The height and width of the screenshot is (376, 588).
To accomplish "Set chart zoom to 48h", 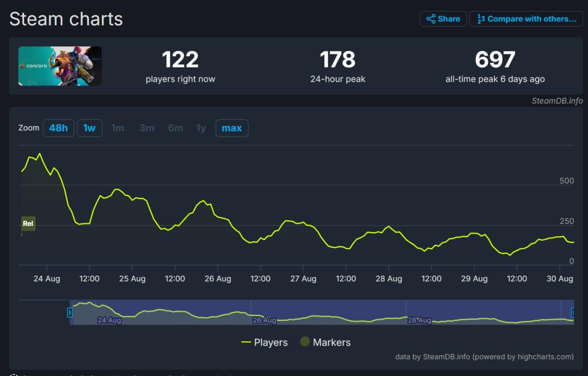I will (x=58, y=128).
